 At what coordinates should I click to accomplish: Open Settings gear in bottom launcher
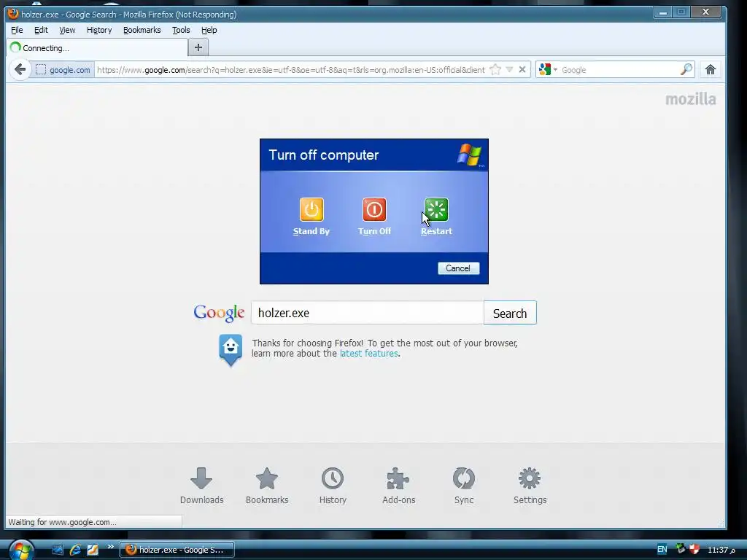[x=530, y=486]
